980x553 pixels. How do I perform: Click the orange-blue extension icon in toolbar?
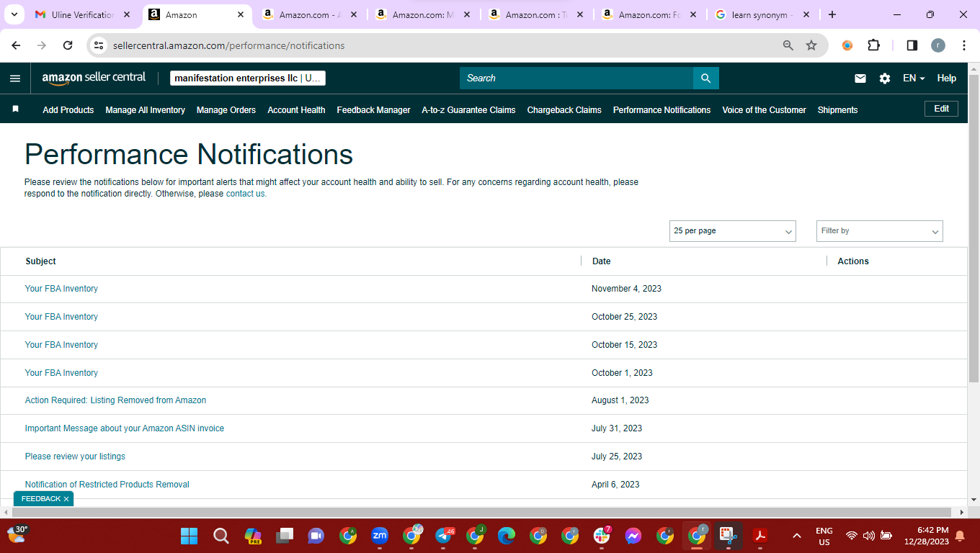[x=847, y=45]
